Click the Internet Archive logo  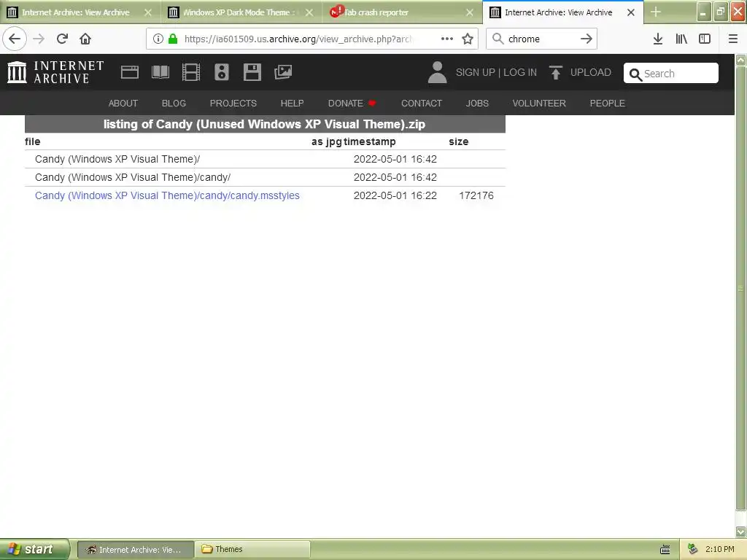55,72
